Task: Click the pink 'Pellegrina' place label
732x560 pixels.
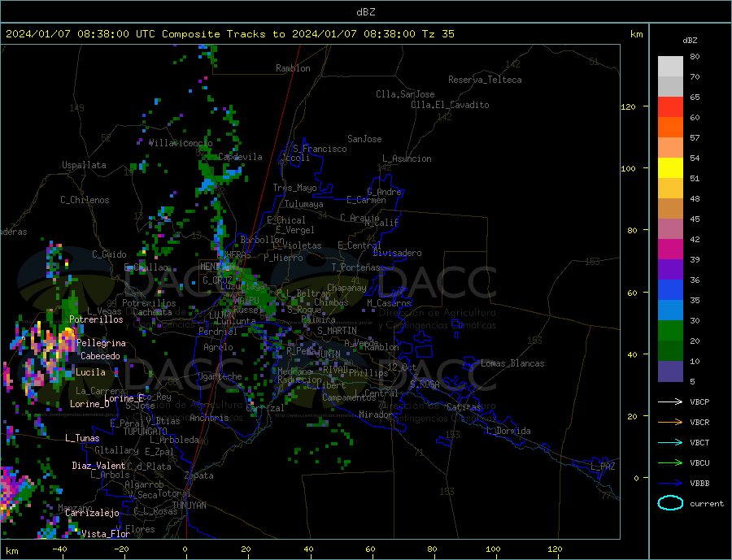Action: 101,343
